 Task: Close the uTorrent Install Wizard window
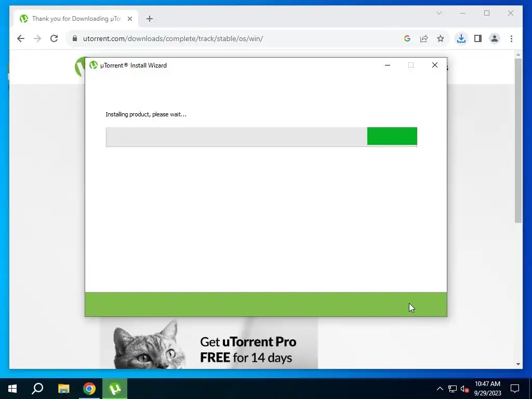[x=435, y=65]
